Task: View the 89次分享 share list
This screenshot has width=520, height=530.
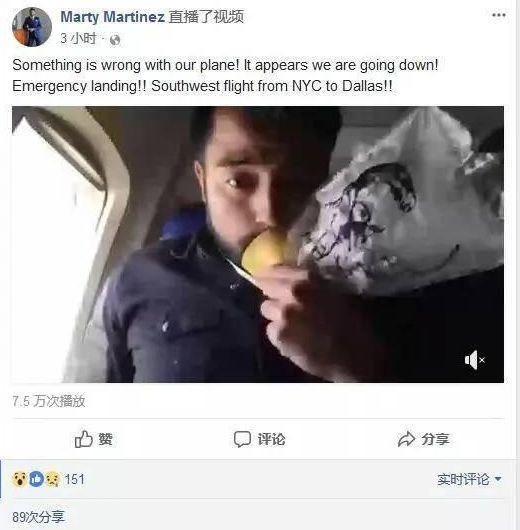Action: (x=38, y=517)
